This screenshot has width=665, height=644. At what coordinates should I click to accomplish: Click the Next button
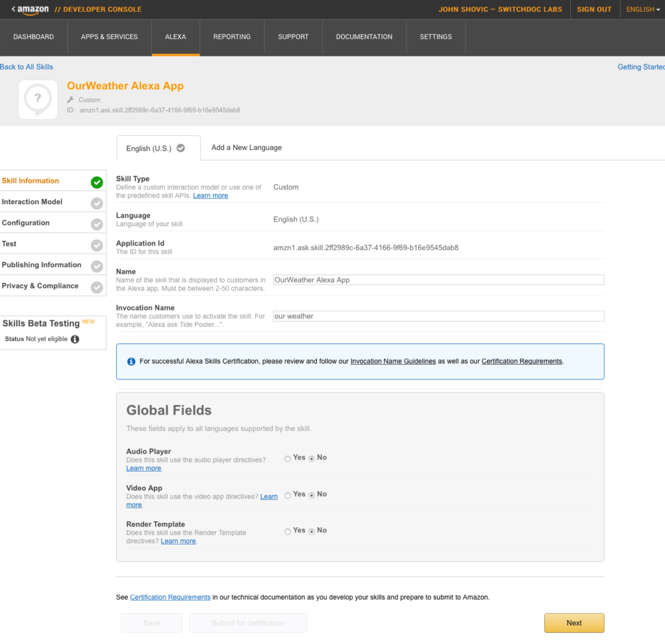574,623
